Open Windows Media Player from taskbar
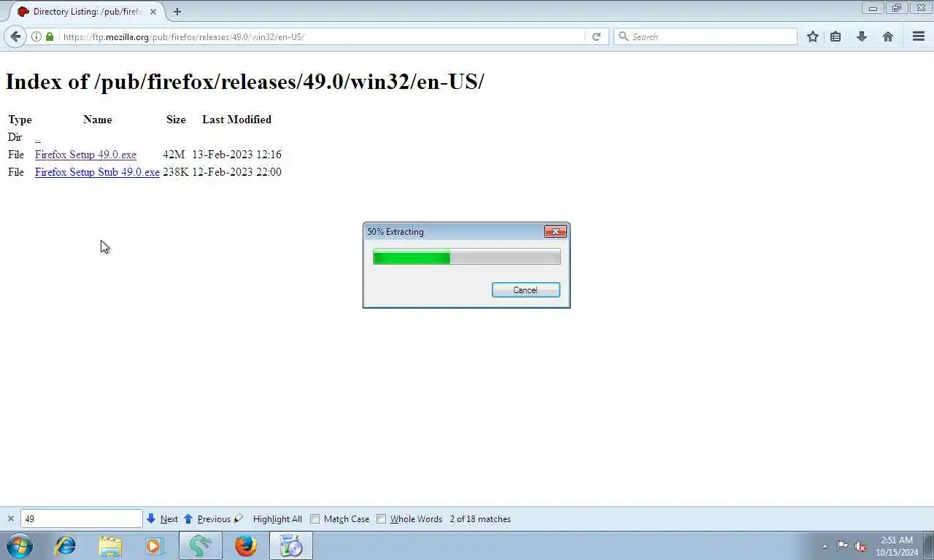This screenshot has height=560, width=934. point(155,545)
